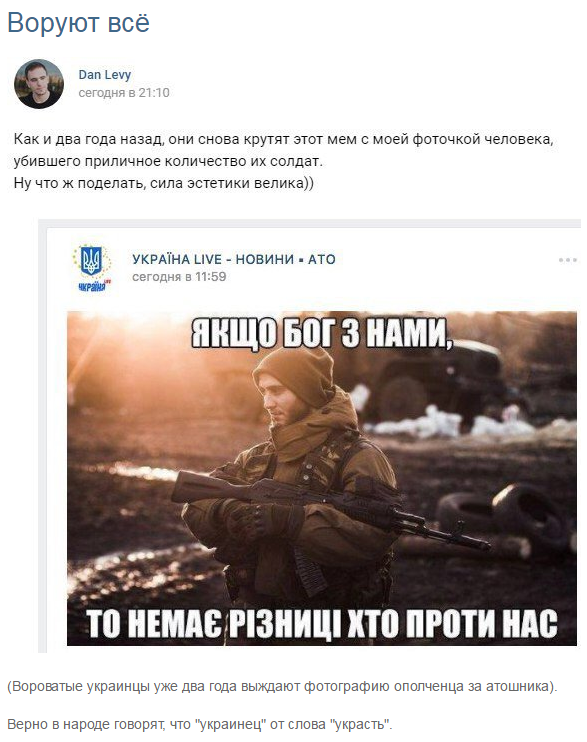Click the Україна LIVE trident group logo

click(92, 268)
